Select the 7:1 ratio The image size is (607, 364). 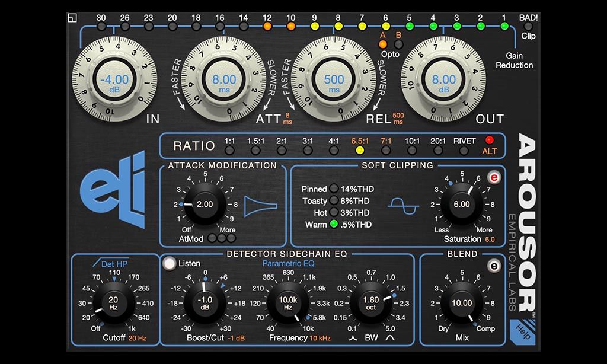(386, 150)
